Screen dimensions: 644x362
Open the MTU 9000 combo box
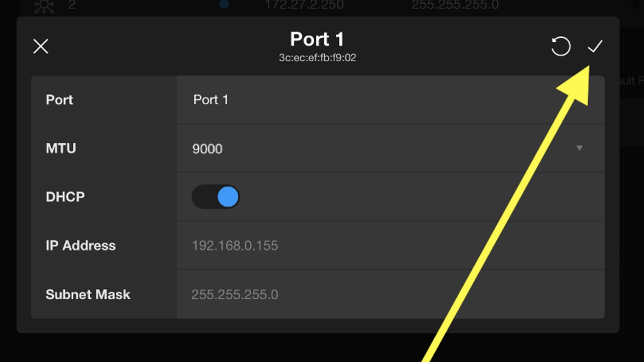point(386,148)
